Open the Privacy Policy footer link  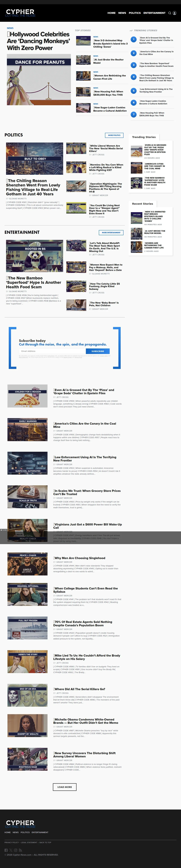[12, 842]
